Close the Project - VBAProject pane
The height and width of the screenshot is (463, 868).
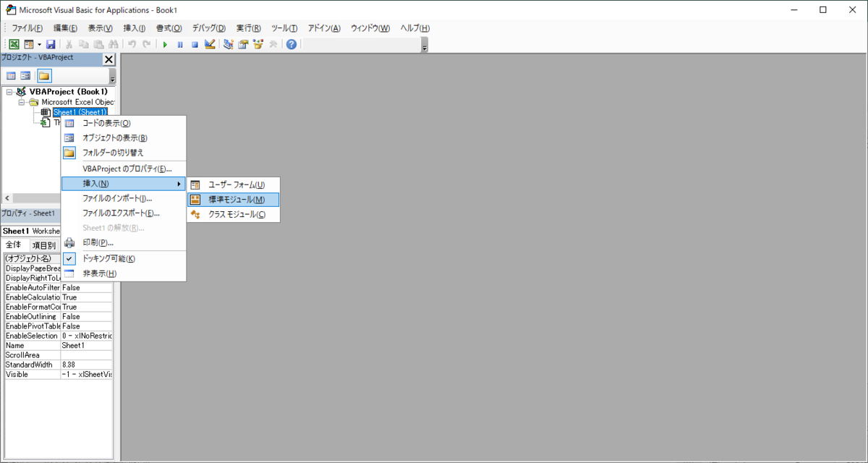pos(109,59)
